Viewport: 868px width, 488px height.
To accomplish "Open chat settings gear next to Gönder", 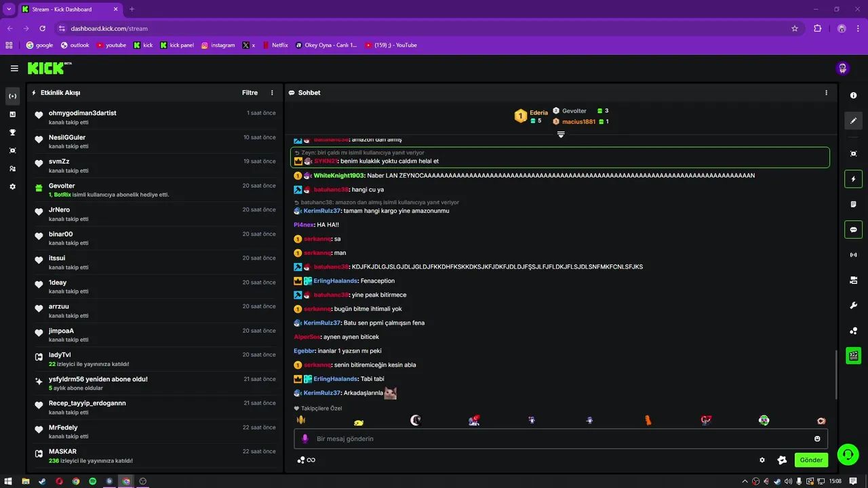I will tap(762, 460).
